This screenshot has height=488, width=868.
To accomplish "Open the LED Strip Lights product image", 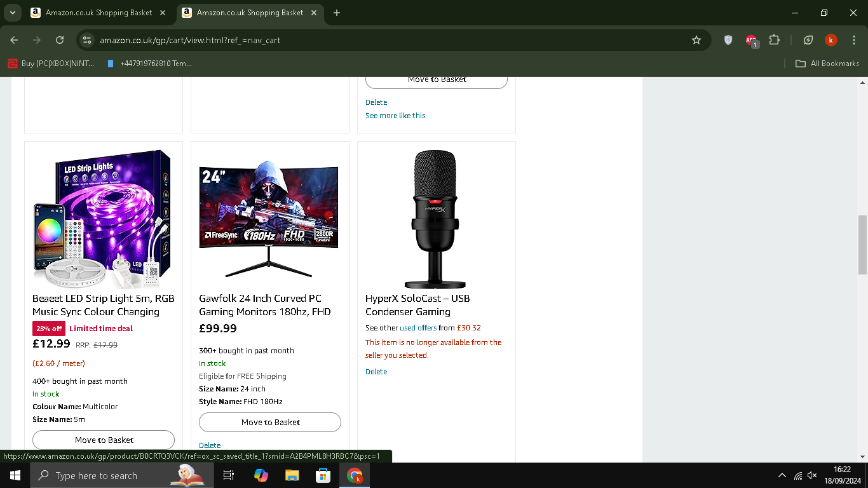I will (x=102, y=219).
